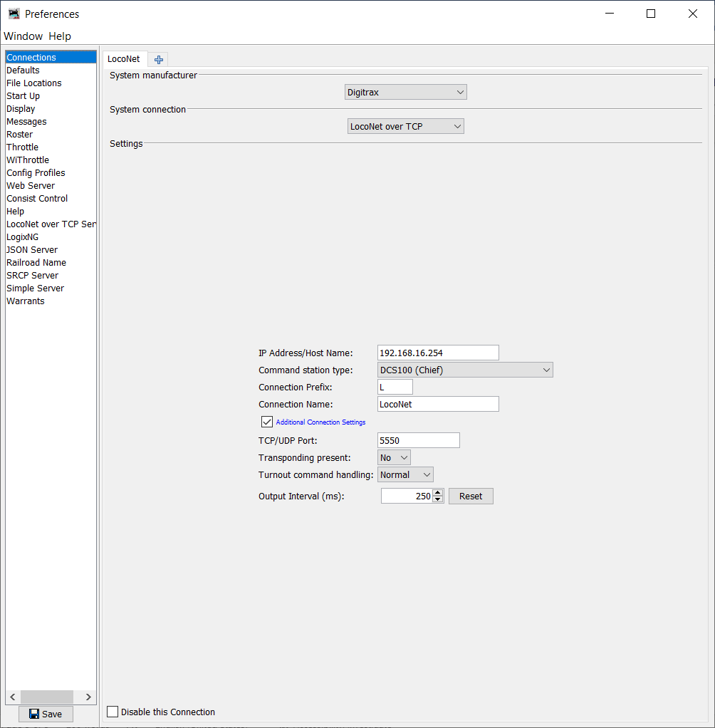Click the sidebar horizontal scrollbar thumb
715x728 pixels.
(x=47, y=697)
